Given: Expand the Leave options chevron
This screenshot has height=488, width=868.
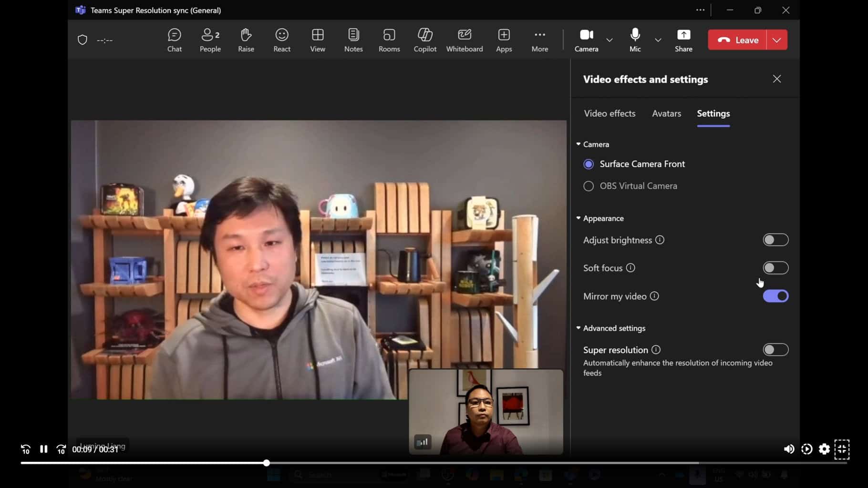Looking at the screenshot, I should coord(777,40).
